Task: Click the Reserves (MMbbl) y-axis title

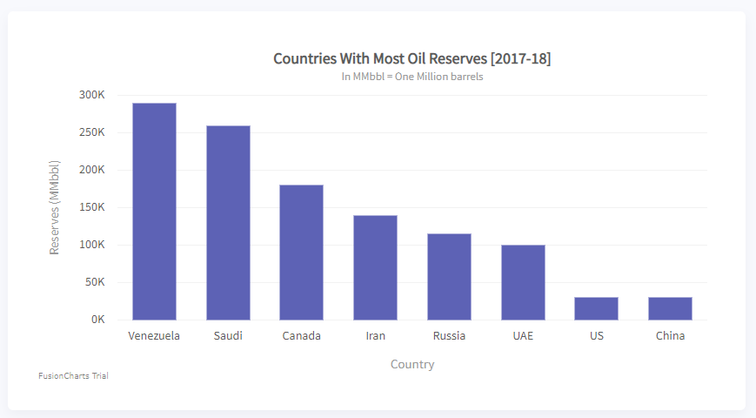Action: [55, 207]
